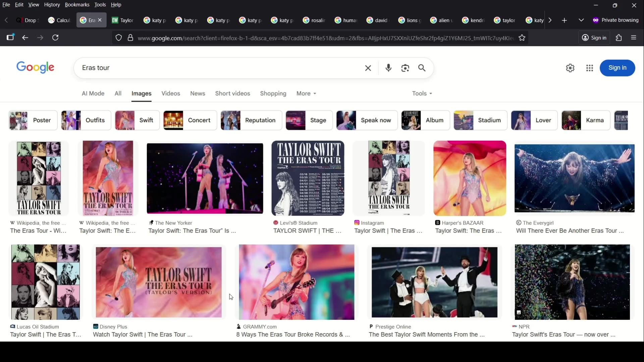Open the Tools menu in menu bar

click(x=100, y=5)
